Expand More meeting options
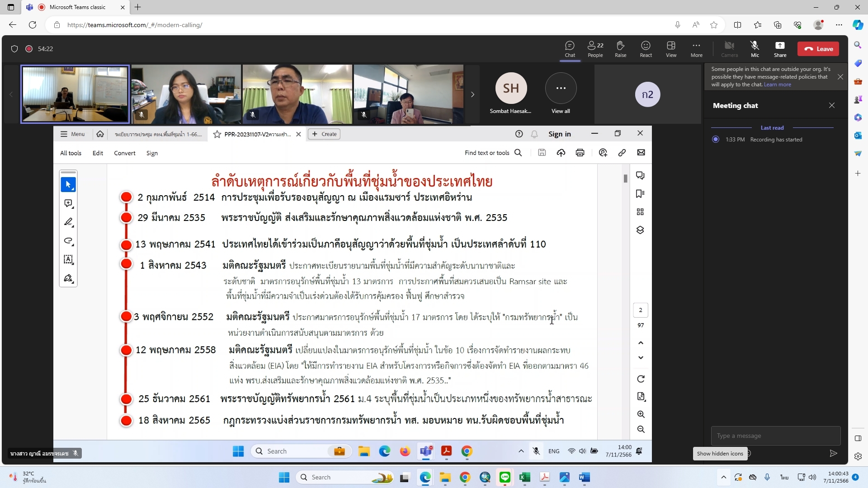This screenshot has width=868, height=488. point(696,48)
